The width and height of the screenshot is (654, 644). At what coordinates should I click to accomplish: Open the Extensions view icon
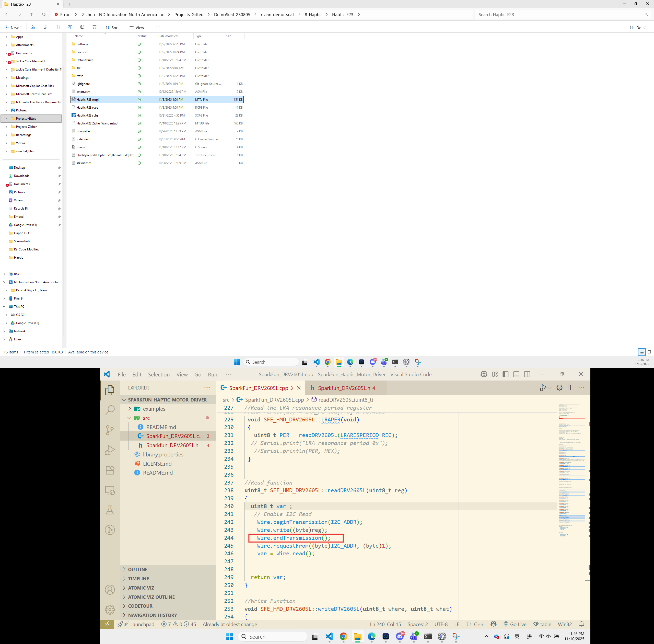[x=110, y=470]
